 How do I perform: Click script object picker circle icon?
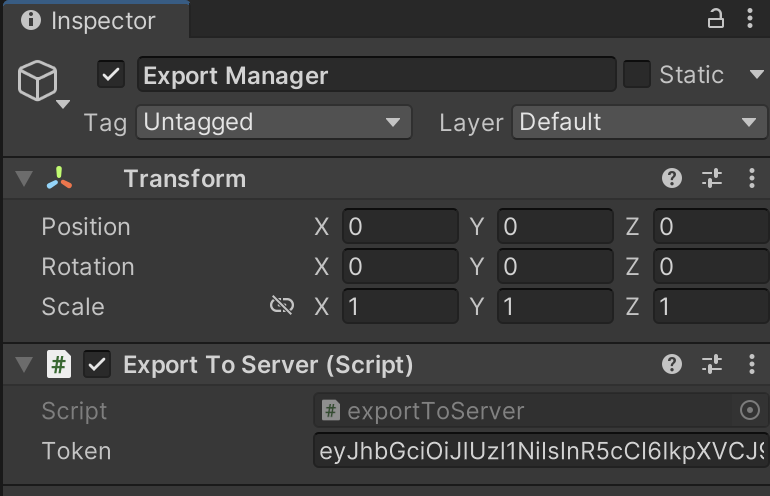(749, 410)
